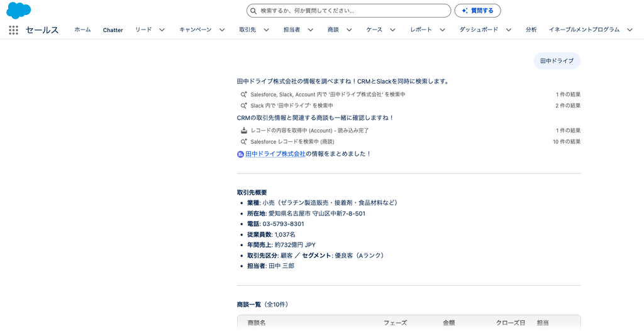
Task: Click the Salesforce cloud logo
Action: click(18, 10)
